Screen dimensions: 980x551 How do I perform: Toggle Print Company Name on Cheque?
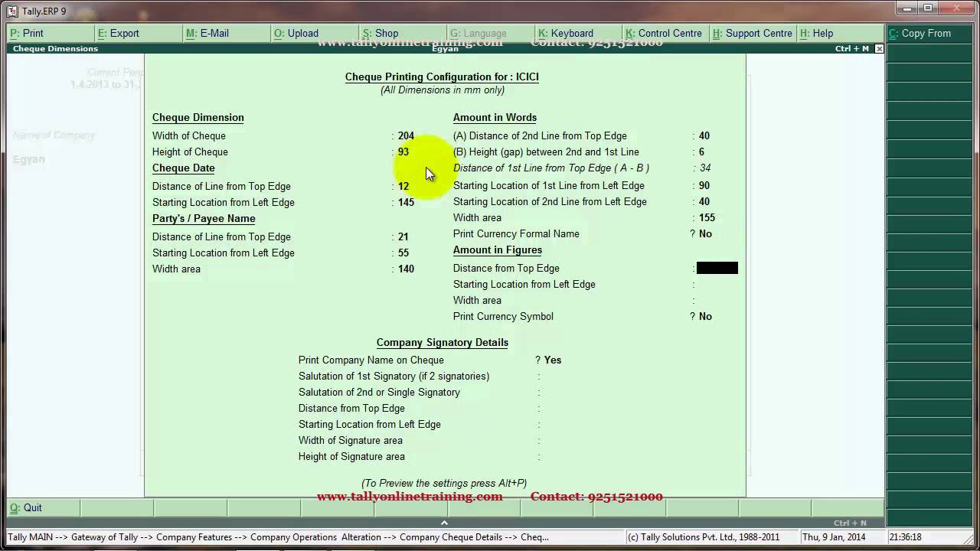point(553,360)
